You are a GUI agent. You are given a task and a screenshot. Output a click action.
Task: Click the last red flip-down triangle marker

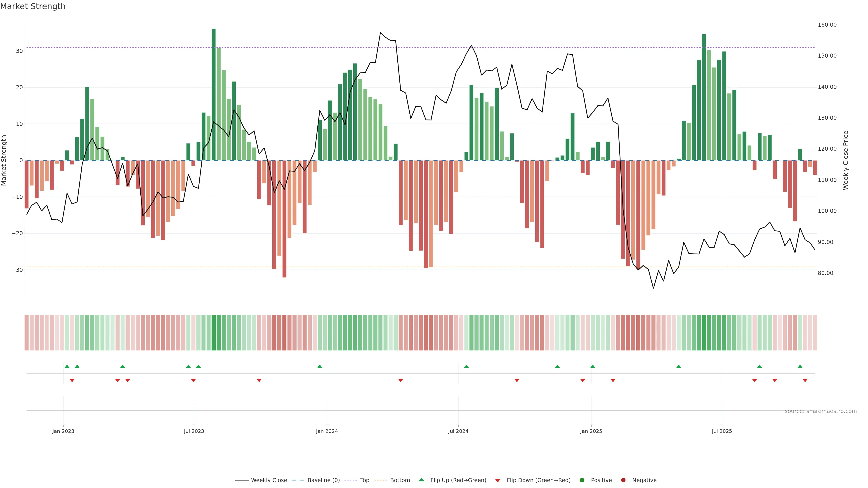(x=805, y=380)
